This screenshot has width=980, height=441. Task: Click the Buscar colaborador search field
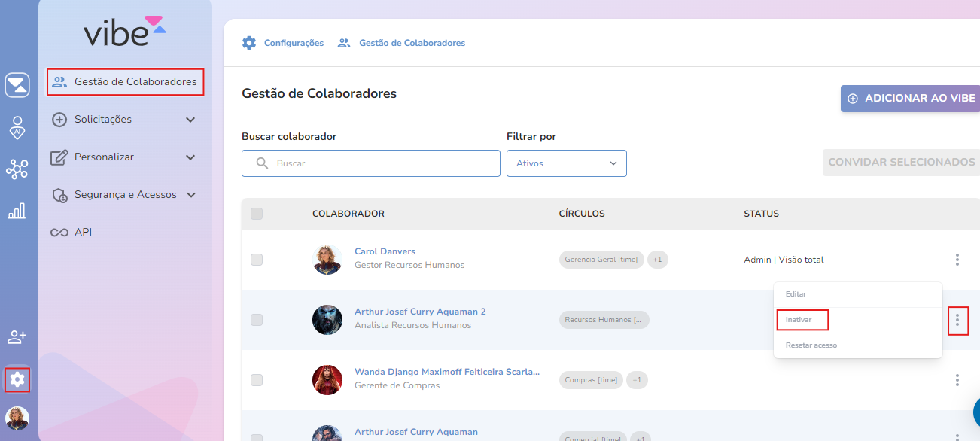371,163
